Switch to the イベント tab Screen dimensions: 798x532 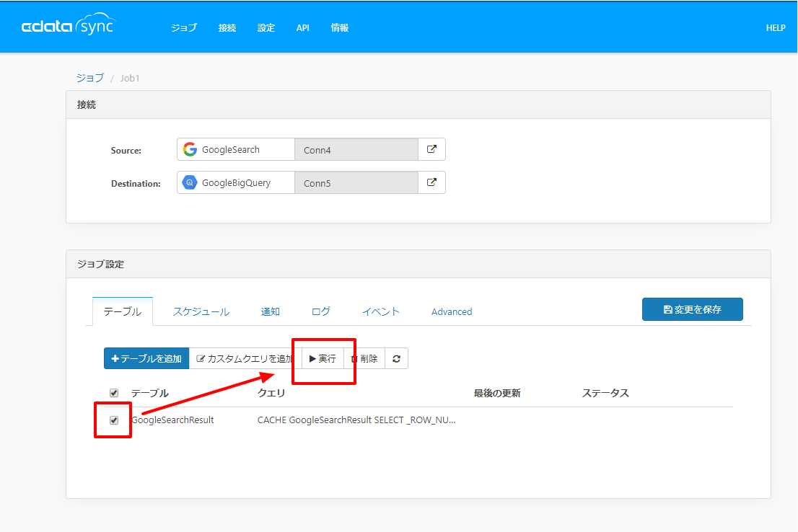381,311
